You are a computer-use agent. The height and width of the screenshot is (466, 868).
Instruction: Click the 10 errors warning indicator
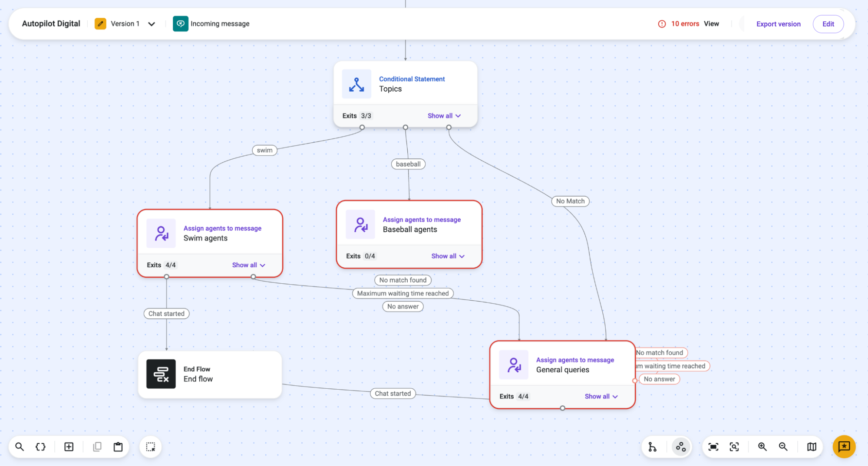tap(678, 23)
